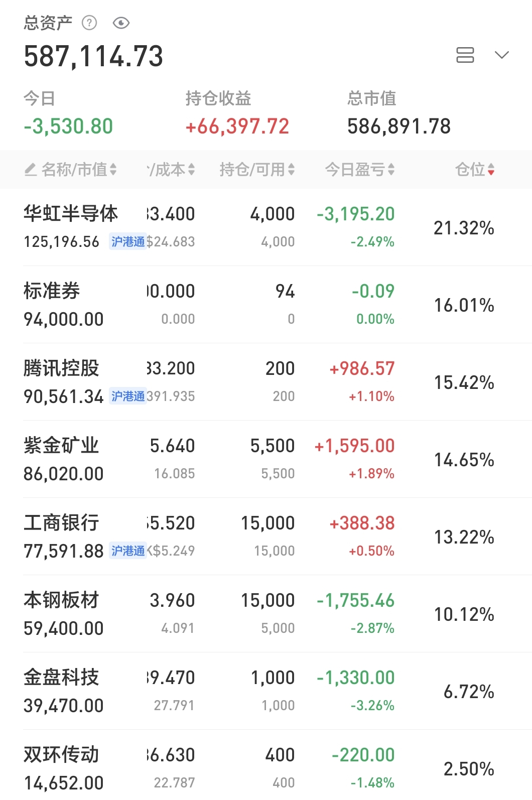The image size is (532, 800).
Task: Sort by 仓位 column header
Action: click(475, 170)
